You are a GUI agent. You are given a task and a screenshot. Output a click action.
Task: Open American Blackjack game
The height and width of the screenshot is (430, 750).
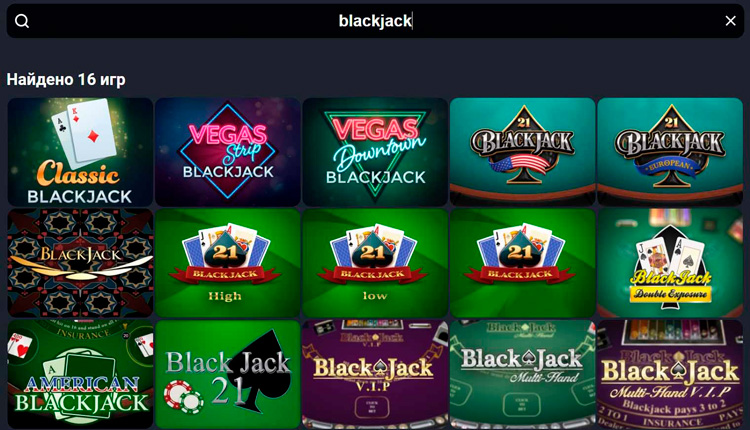[x=80, y=374]
